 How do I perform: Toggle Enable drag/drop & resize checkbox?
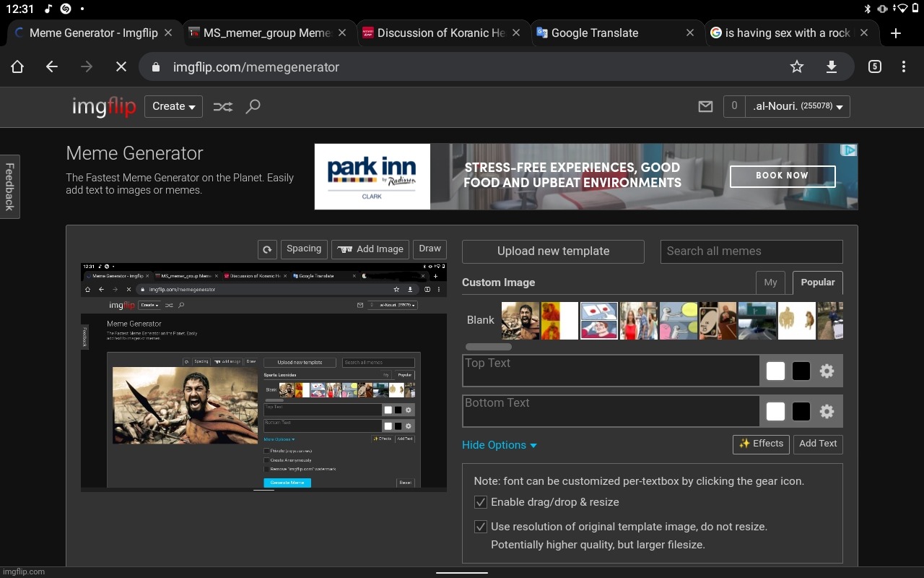[480, 502]
